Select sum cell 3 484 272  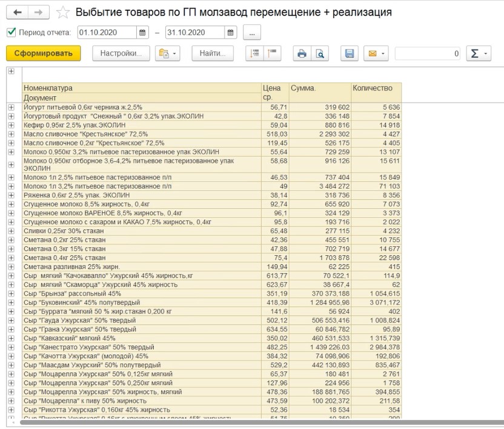320,186
